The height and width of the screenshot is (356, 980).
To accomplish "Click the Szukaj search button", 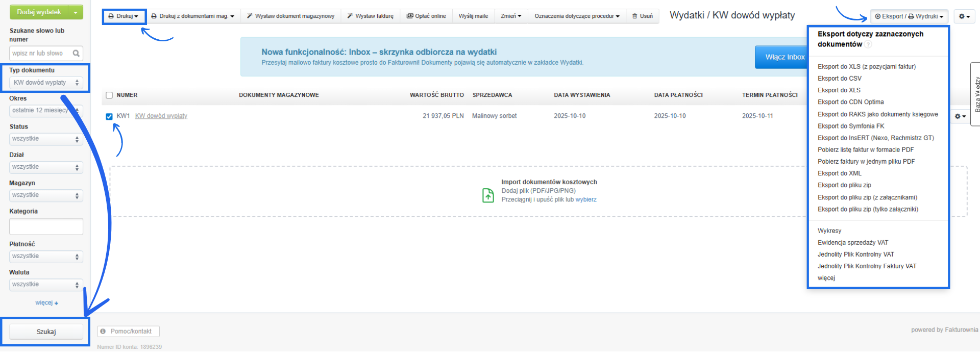I will [x=46, y=332].
